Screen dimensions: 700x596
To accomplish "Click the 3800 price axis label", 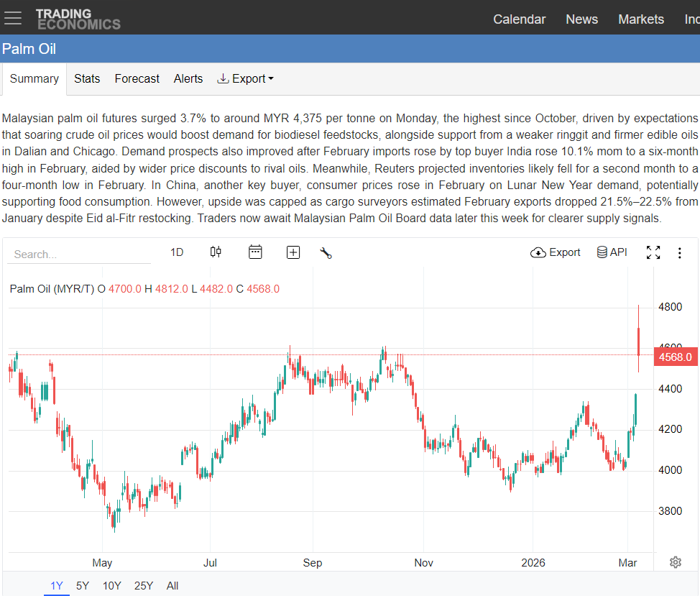I will (670, 510).
